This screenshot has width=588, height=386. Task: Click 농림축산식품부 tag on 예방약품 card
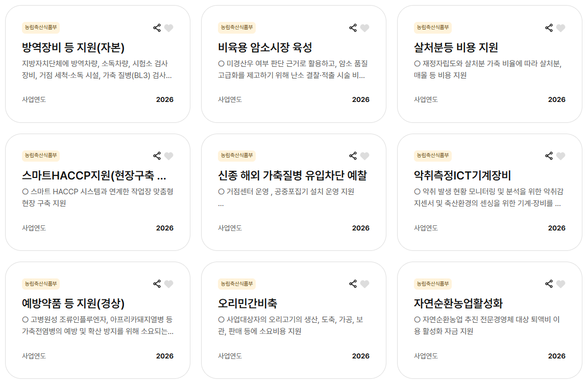41,284
